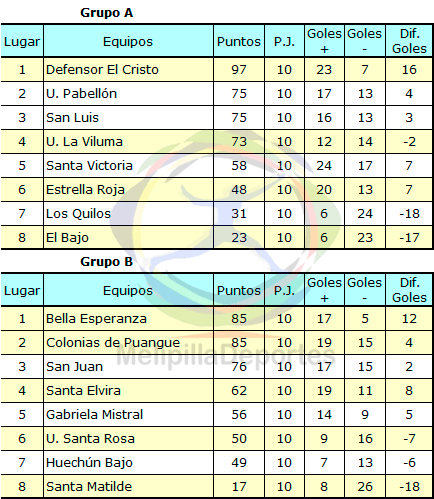Screen dimensions: 434x499
Task: Select U. La Viluma team cell
Action: pyautogui.click(x=128, y=141)
